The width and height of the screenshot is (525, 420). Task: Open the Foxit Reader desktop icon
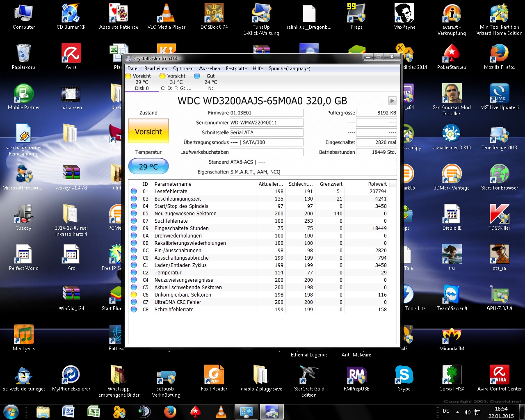(214, 378)
